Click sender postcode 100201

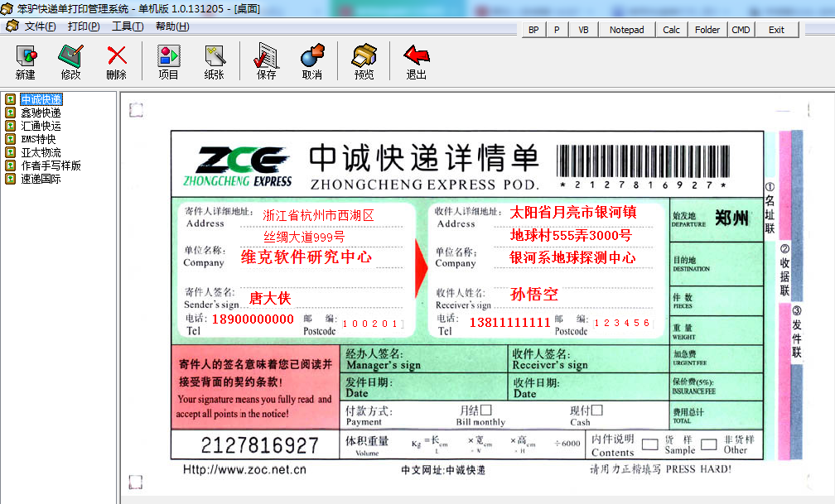[371, 324]
